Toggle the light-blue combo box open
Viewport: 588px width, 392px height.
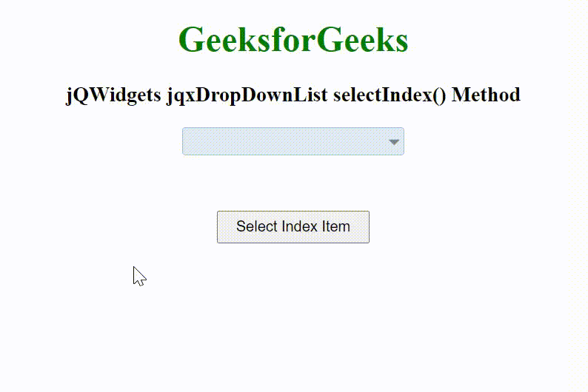click(293, 141)
